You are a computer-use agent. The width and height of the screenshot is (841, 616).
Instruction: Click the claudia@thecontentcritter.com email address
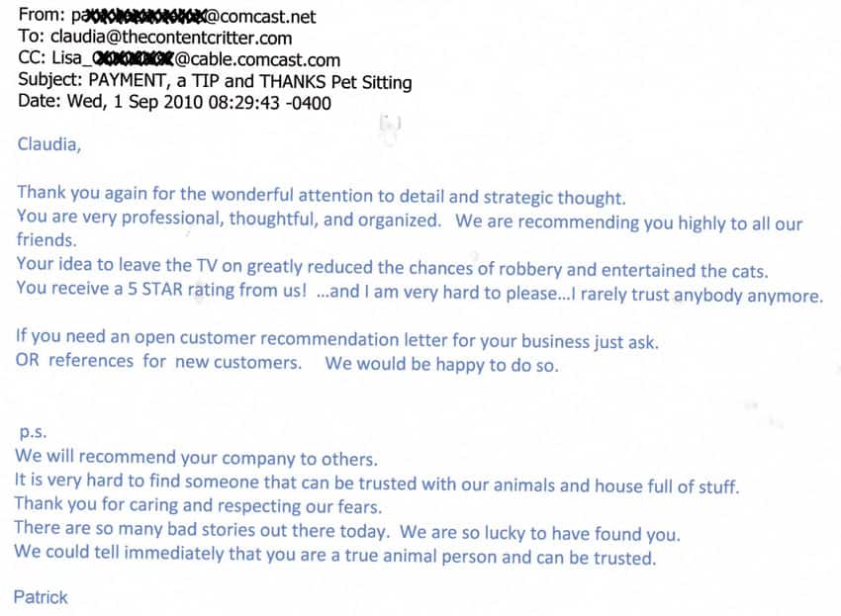click(x=171, y=38)
